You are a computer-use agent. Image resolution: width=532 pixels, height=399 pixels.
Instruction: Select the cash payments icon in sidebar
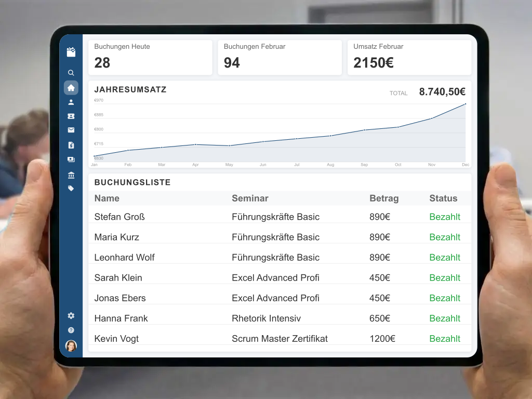point(71,159)
